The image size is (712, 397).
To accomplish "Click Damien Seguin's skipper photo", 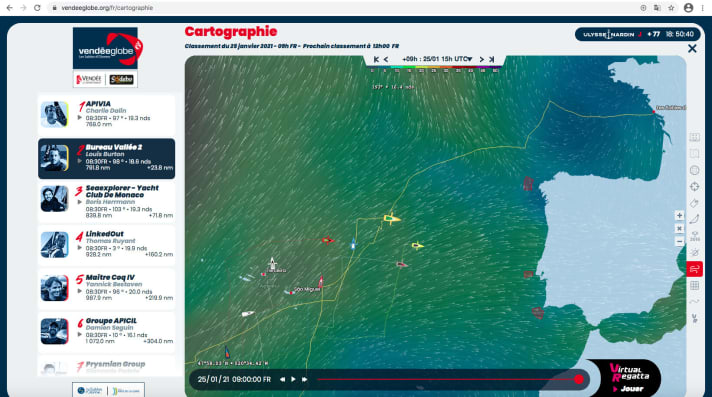I will pyautogui.click(x=54, y=331).
